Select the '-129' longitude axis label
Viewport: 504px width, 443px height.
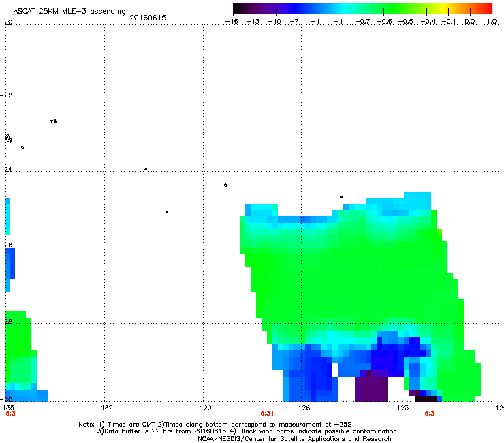coord(203,408)
